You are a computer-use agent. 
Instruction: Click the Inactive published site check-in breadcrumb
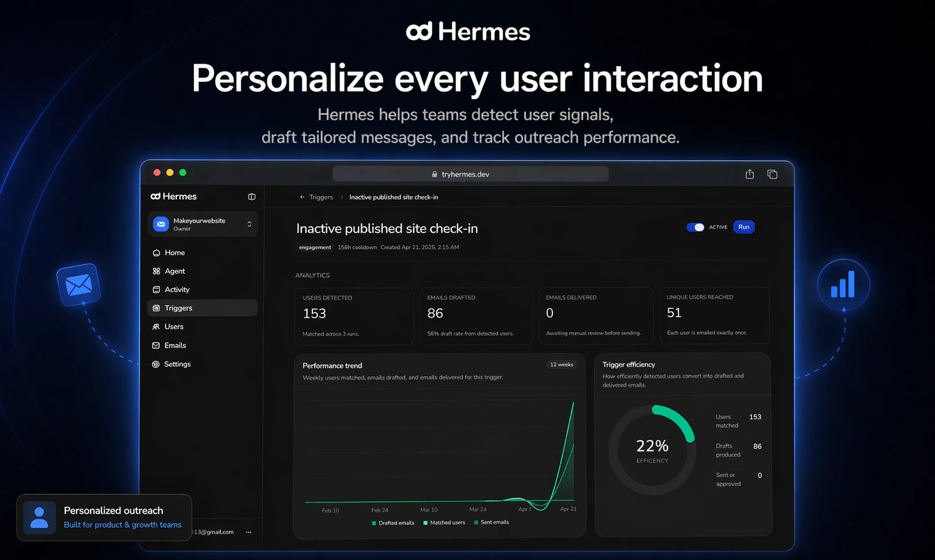click(x=394, y=197)
